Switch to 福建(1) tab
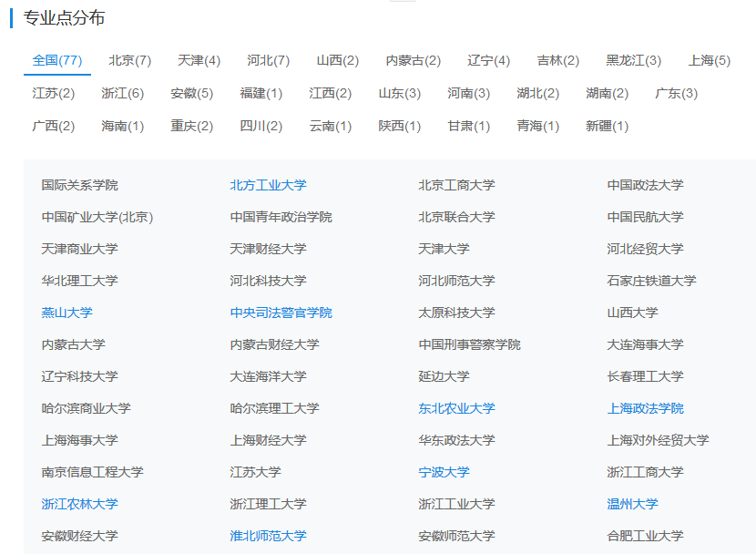Image resolution: width=756 pixels, height=554 pixels. pyautogui.click(x=261, y=94)
